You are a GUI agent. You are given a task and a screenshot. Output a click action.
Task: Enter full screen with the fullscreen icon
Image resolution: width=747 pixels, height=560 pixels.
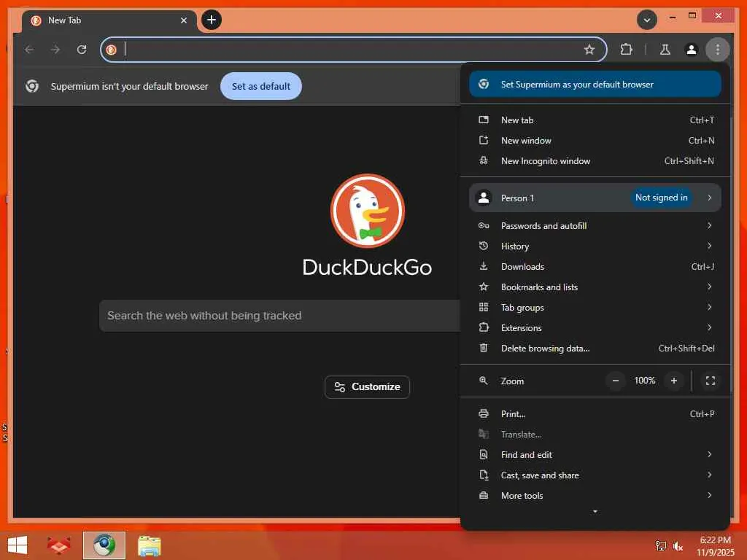(711, 381)
